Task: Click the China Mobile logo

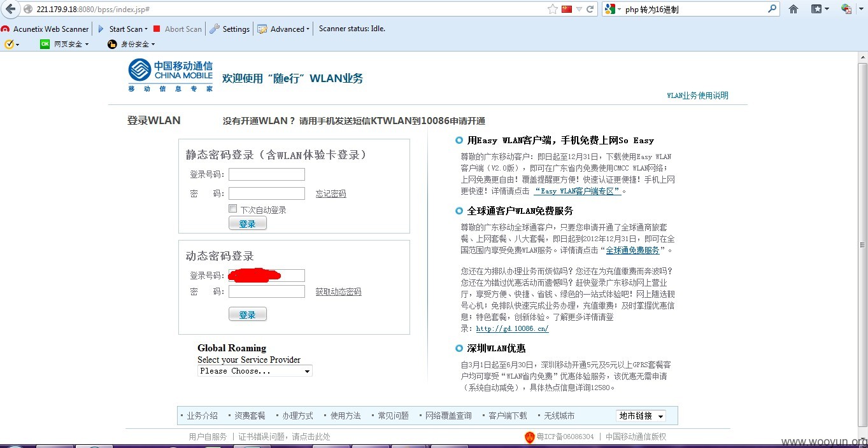Action: (170, 75)
